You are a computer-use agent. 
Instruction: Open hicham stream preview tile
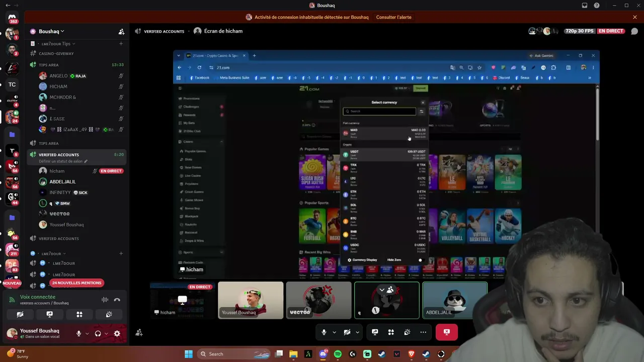point(183,300)
